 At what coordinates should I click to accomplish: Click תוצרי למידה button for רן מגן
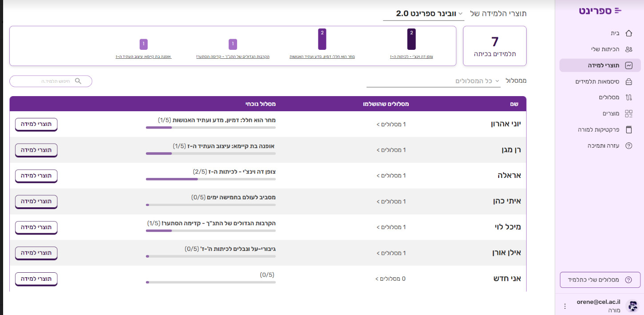pyautogui.click(x=36, y=150)
